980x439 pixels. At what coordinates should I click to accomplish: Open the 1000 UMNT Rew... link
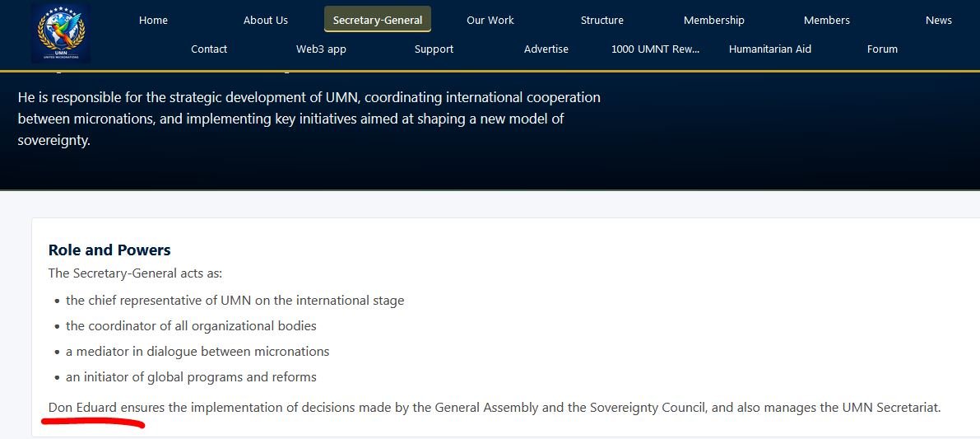click(x=656, y=49)
